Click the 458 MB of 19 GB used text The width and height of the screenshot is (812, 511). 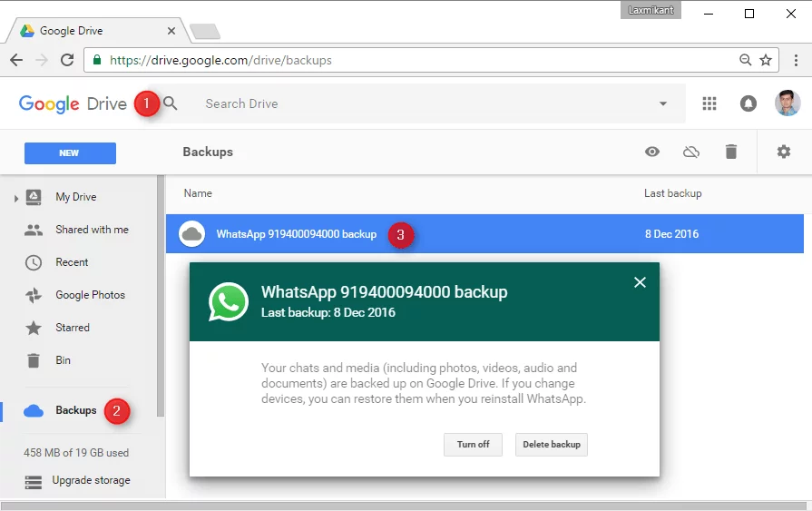click(x=76, y=452)
